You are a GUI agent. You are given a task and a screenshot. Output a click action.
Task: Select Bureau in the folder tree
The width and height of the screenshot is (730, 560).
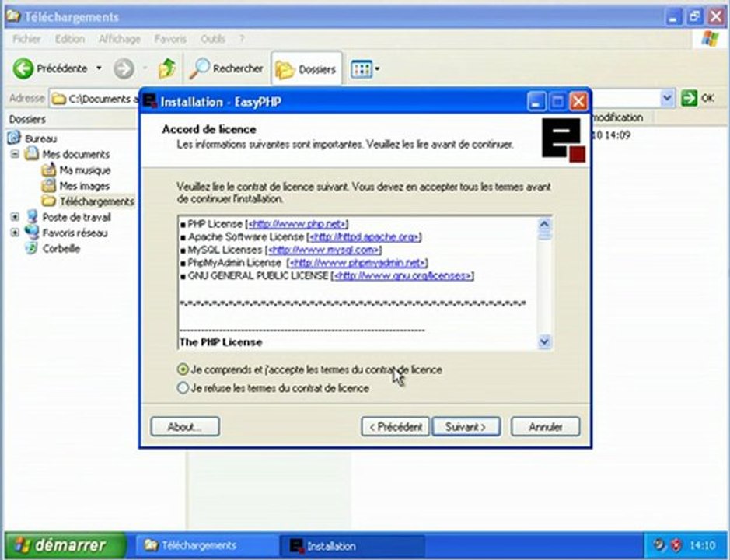pos(40,139)
